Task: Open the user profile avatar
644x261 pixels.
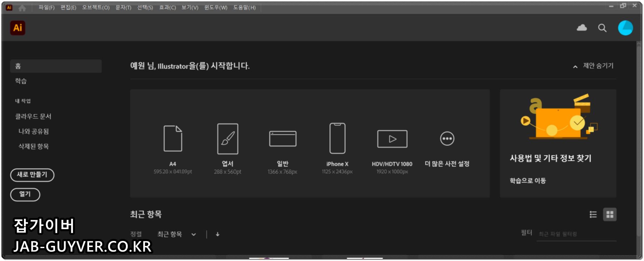Action: click(x=625, y=28)
